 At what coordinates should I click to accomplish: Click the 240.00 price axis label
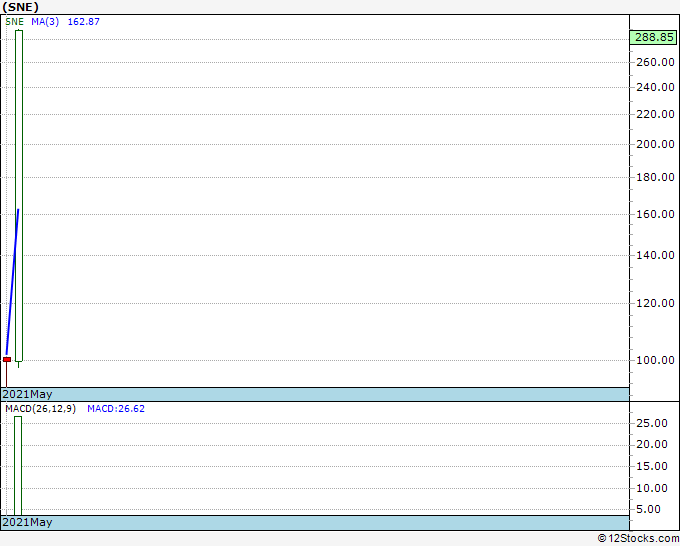pyautogui.click(x=655, y=88)
